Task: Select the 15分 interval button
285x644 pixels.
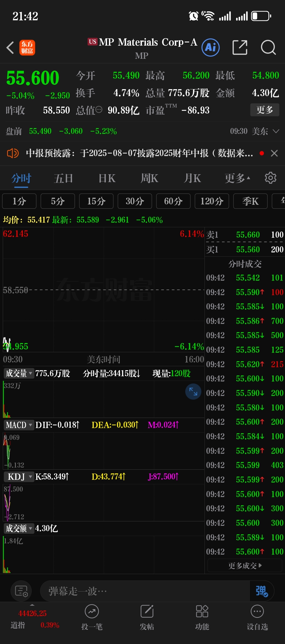Action: [x=96, y=201]
